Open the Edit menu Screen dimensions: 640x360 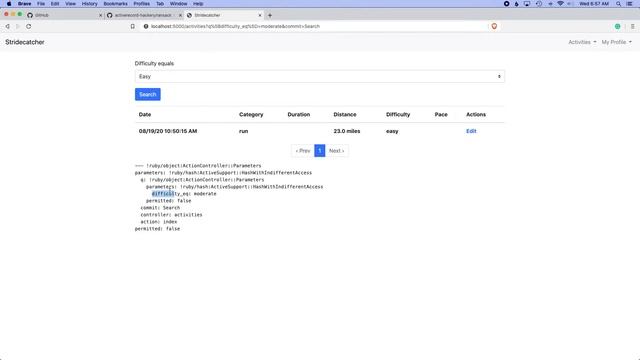coord(55,4)
